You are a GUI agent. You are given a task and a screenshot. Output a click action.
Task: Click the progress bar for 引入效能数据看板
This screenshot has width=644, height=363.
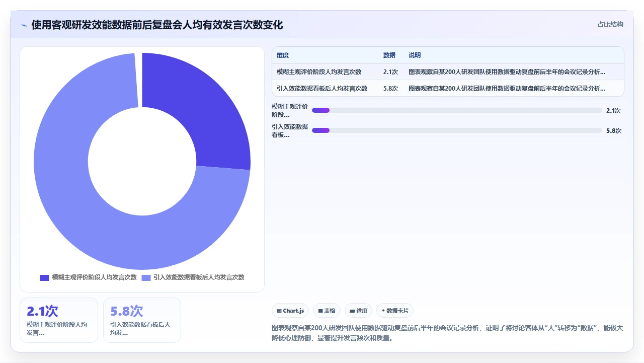click(457, 130)
